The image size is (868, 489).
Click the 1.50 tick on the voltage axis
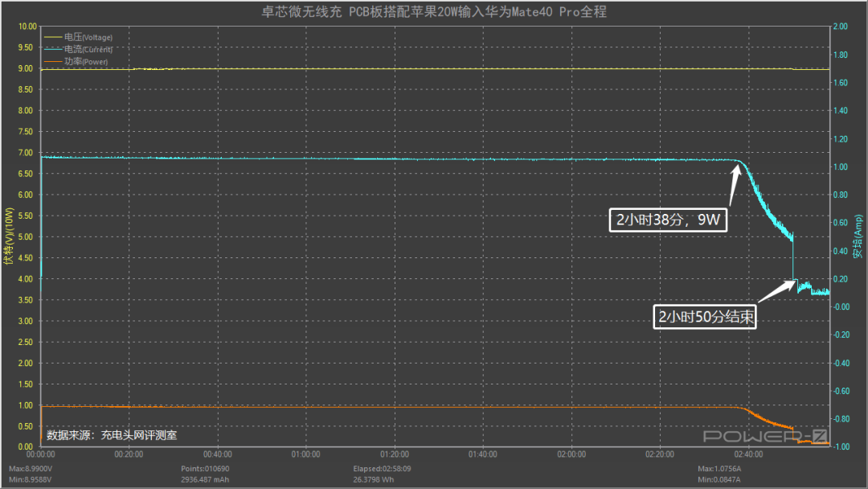click(26, 384)
